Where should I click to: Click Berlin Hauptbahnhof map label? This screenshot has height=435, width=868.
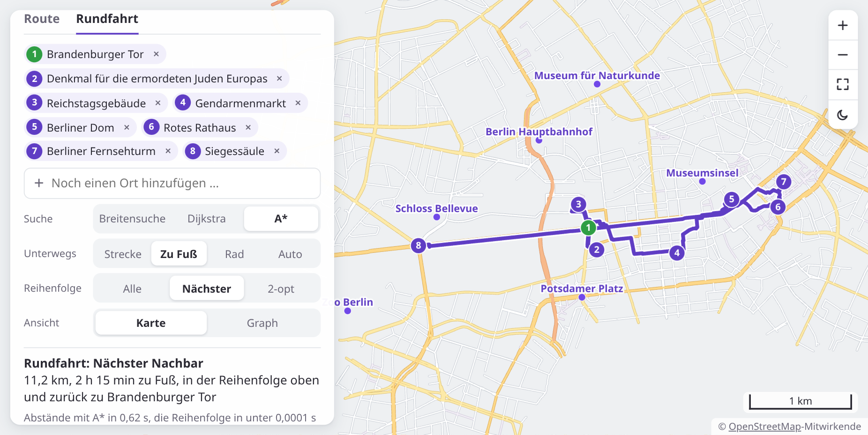(539, 132)
